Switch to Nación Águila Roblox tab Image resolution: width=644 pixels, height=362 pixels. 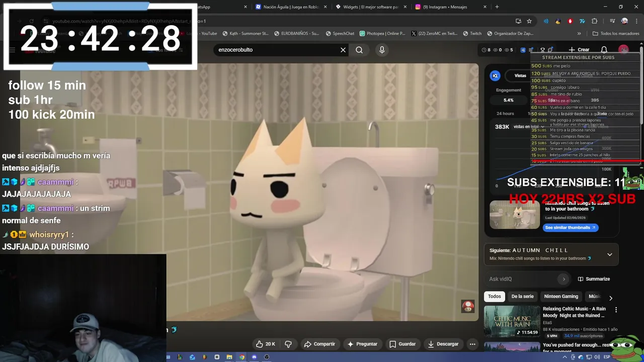point(291,7)
